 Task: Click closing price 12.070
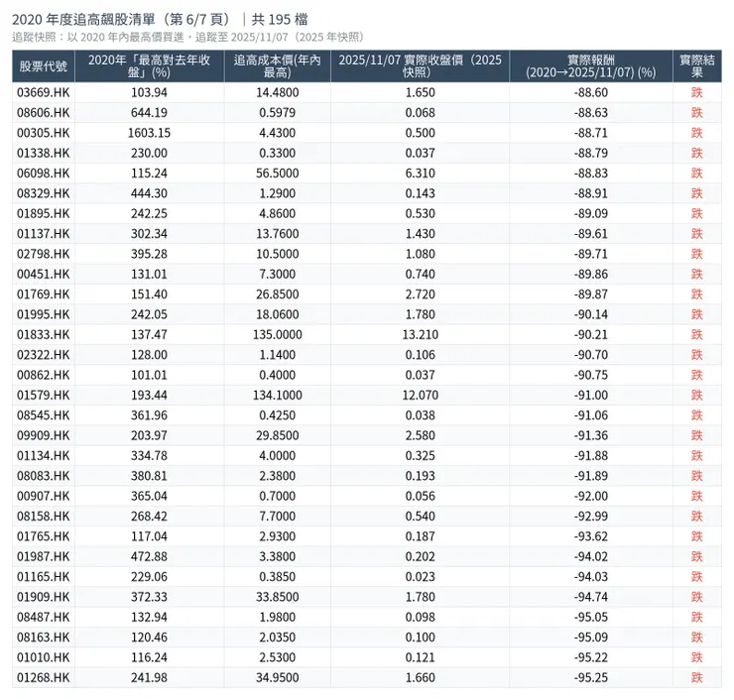421,396
